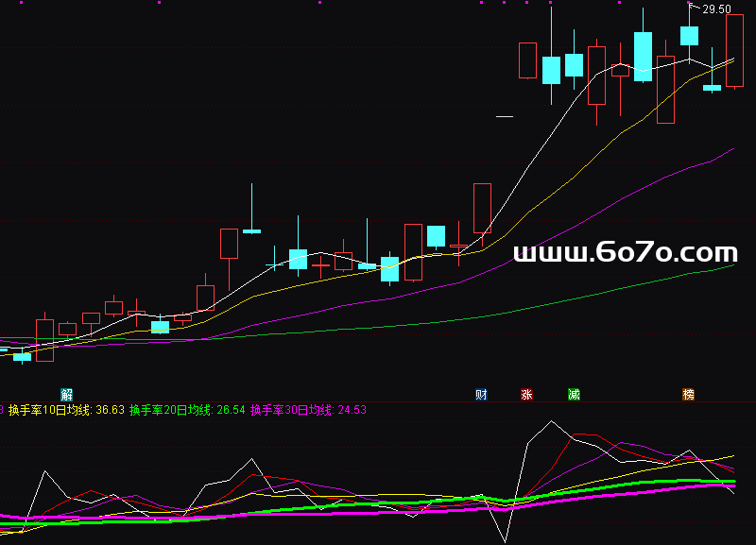
Task: Select the 减 shareholding reduction marker
Action: coord(574,394)
